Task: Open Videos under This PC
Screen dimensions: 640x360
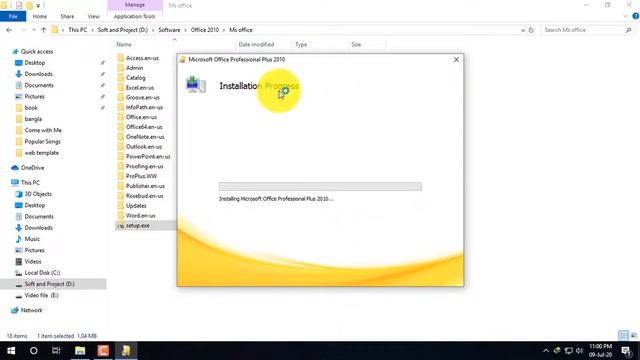Action: 33,261
